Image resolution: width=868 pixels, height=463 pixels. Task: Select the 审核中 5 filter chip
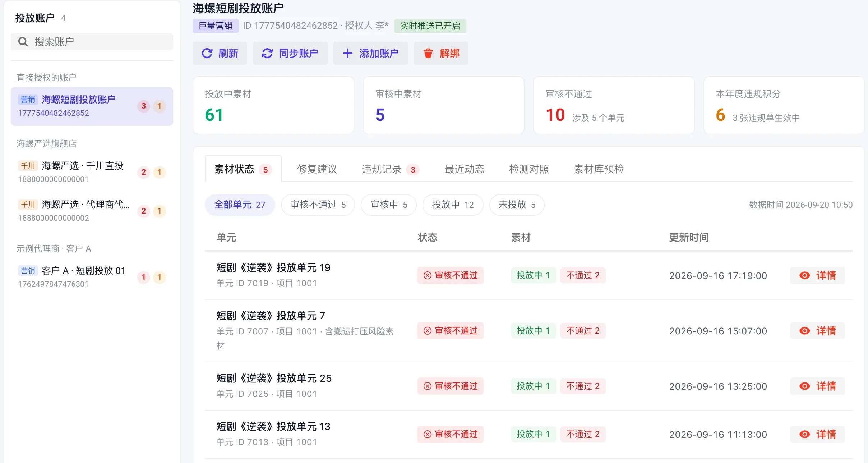tap(389, 205)
